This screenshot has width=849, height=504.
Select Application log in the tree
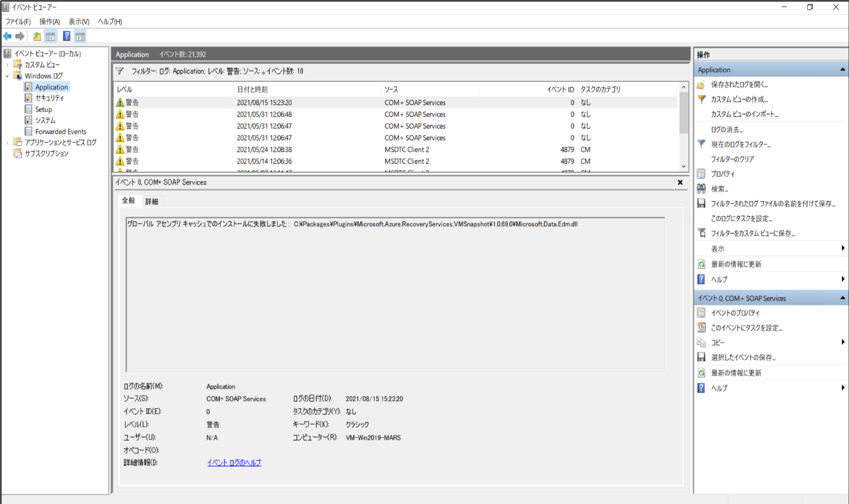(x=52, y=87)
